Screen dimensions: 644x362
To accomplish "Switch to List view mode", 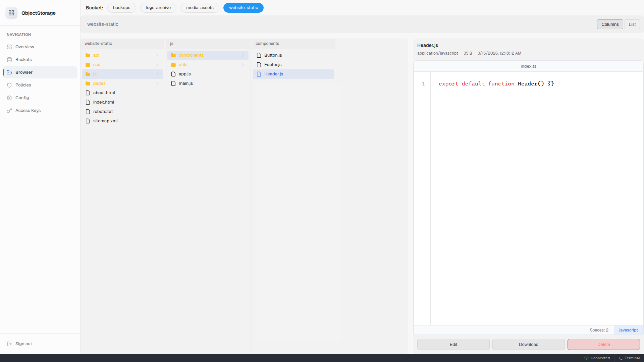I will [x=632, y=24].
